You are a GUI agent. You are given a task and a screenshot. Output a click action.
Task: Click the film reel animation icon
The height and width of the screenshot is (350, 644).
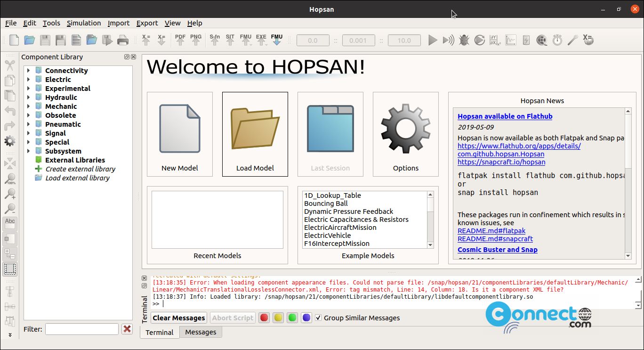click(542, 41)
